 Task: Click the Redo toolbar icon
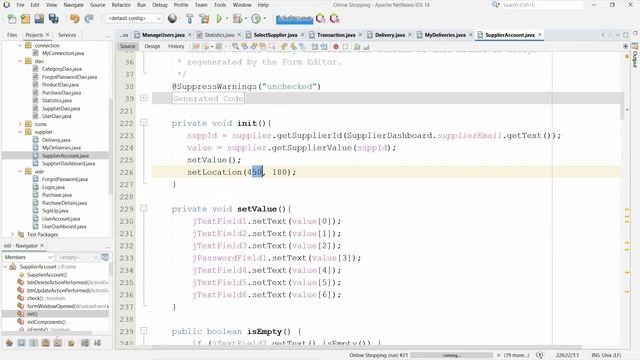coord(89,19)
